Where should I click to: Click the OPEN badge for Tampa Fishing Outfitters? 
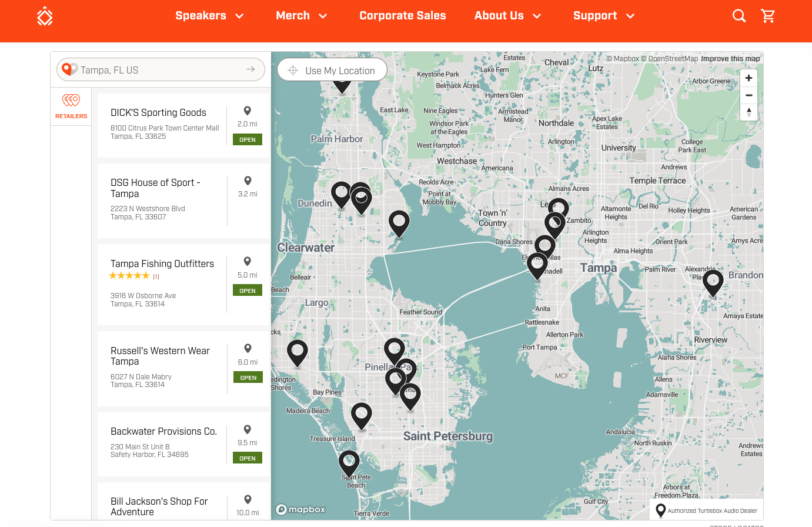coord(248,291)
